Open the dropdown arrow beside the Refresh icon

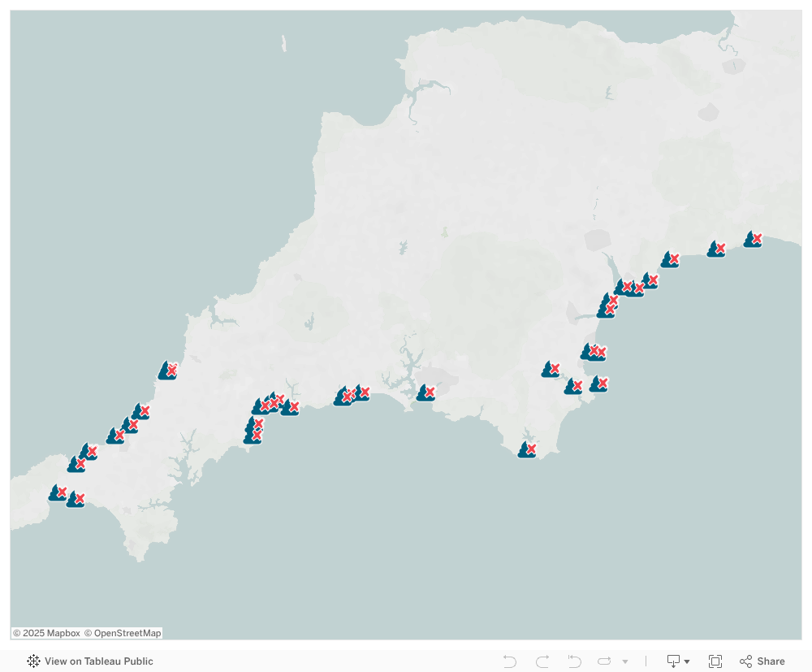pos(624,662)
